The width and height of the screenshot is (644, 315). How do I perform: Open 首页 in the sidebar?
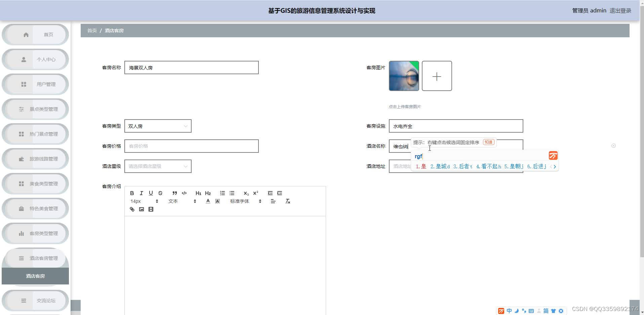tap(35, 35)
